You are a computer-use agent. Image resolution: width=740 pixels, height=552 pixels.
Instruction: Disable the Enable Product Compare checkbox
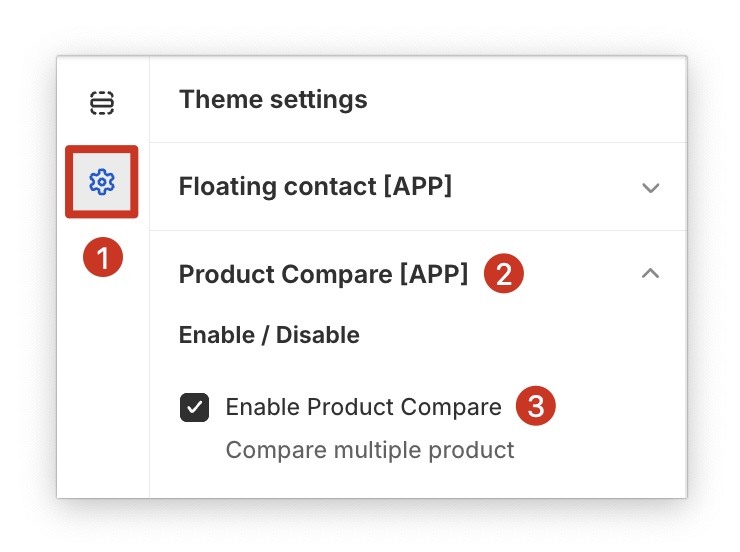coord(194,408)
